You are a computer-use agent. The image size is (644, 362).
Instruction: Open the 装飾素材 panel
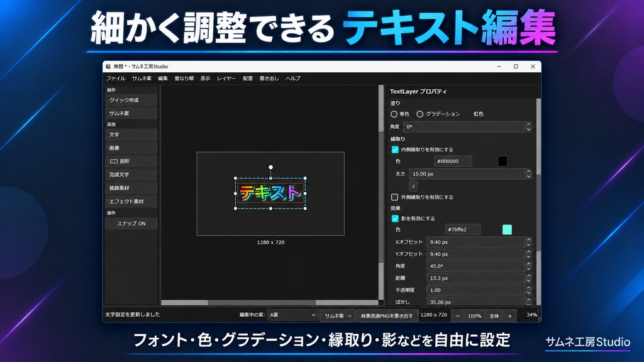pyautogui.click(x=131, y=188)
